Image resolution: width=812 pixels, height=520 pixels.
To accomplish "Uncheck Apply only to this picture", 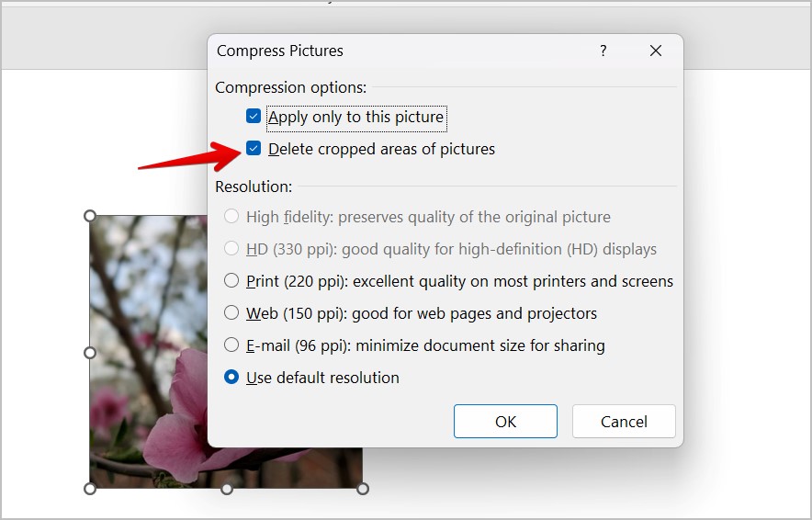I will coord(254,116).
